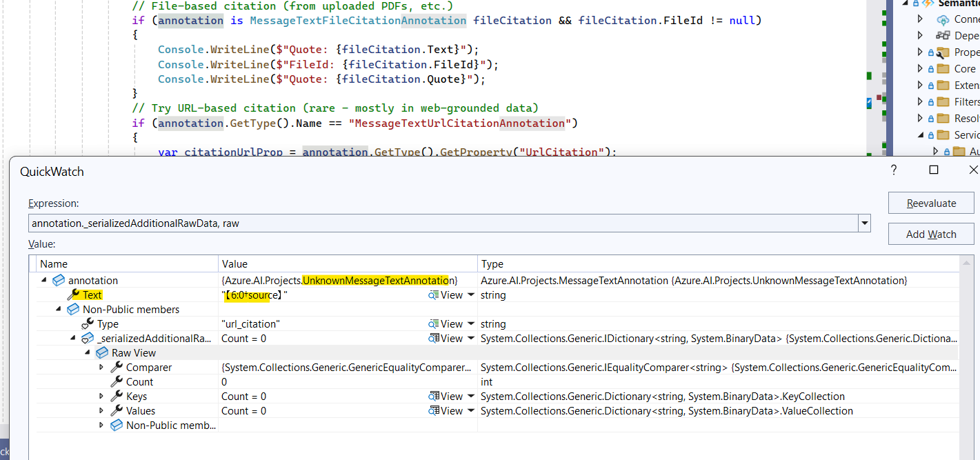This screenshot has height=460, width=980.
Task: Select the GenericEqualityComparer value cell
Action: 347,367
